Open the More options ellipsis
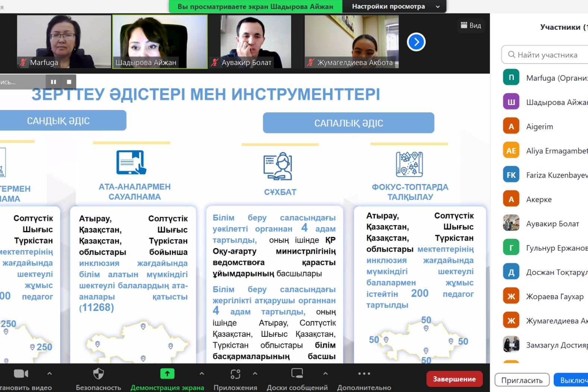Screen dimensions: 588x392 pyautogui.click(x=364, y=374)
